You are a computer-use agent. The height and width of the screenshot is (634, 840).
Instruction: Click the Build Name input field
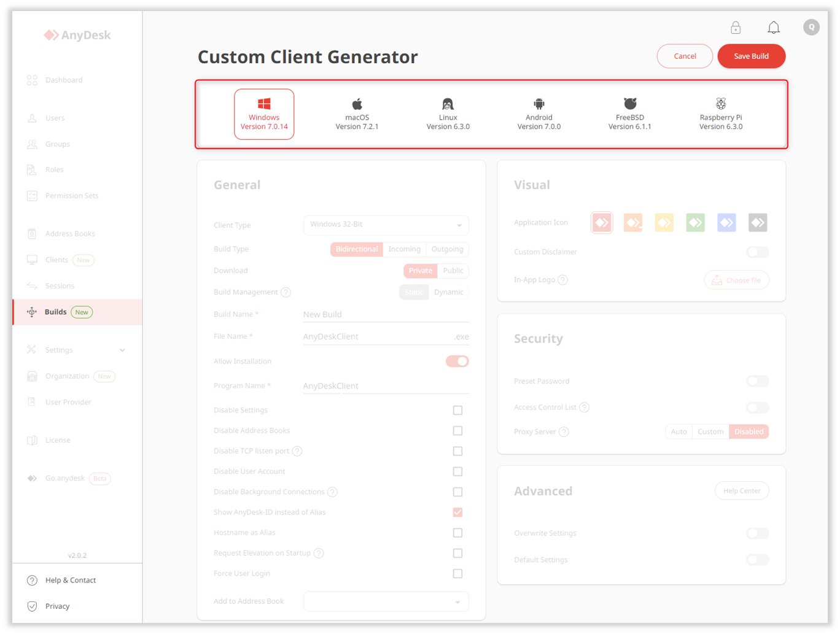click(386, 314)
